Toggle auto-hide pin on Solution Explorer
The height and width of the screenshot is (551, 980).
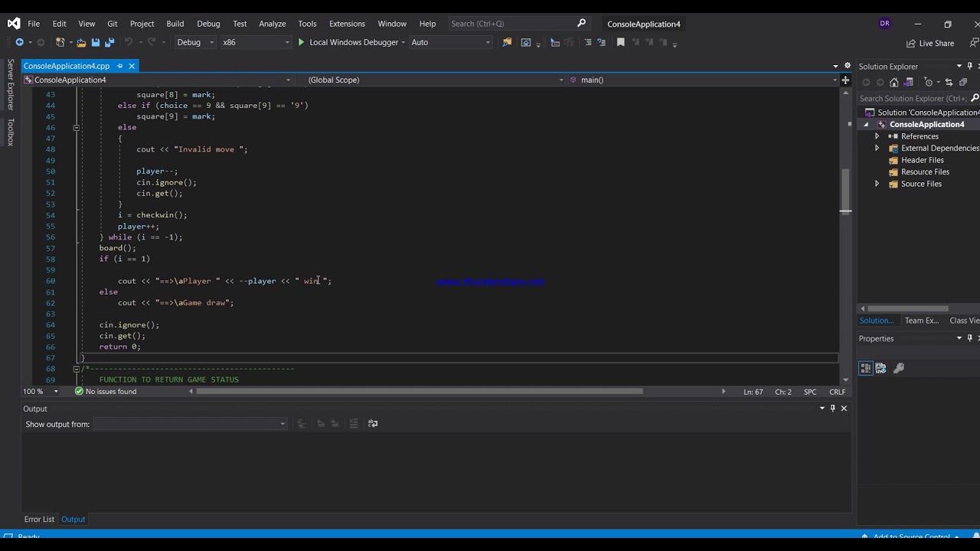969,67
